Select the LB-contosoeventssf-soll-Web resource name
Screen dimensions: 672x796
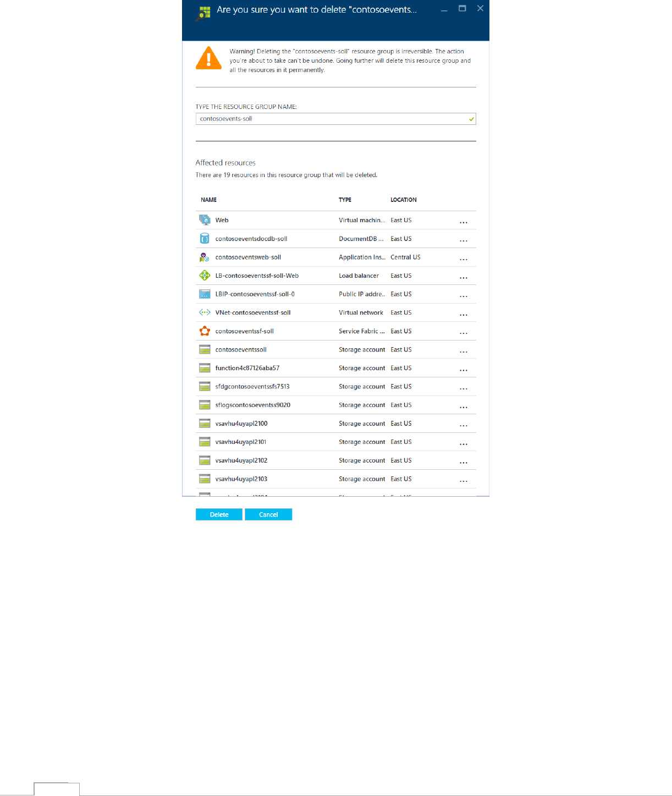[257, 276]
